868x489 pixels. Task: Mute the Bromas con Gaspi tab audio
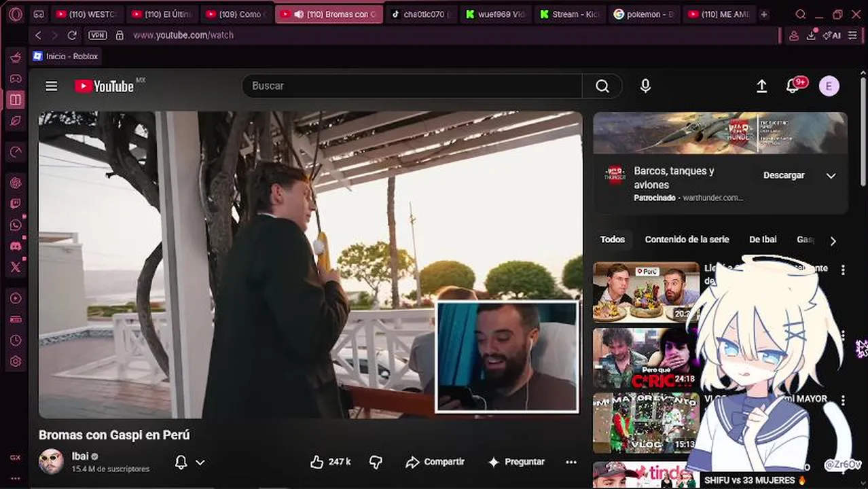point(299,14)
